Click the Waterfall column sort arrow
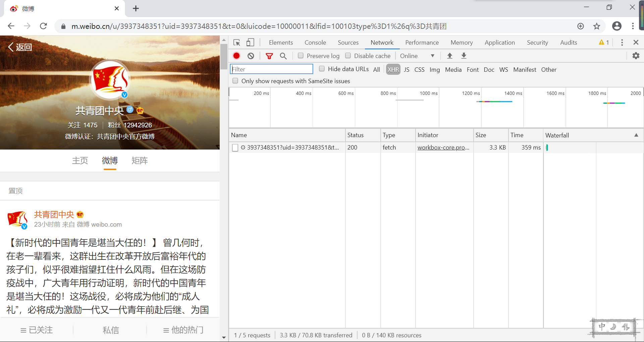Screen dimensions: 644x342 click(636, 135)
